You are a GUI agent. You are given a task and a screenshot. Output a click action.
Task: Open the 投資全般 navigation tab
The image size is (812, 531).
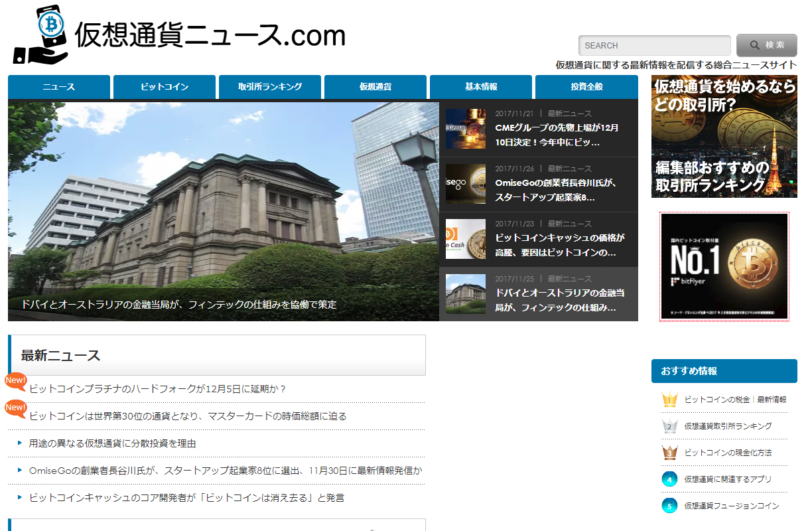click(x=586, y=87)
